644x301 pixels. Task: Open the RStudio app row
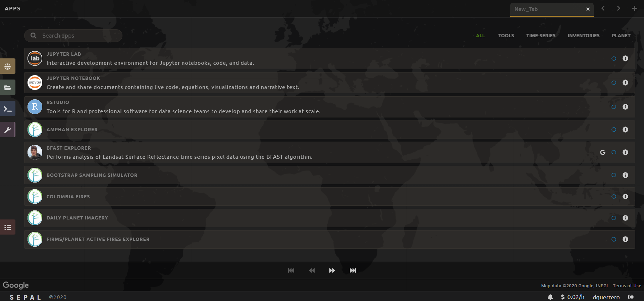click(x=330, y=107)
